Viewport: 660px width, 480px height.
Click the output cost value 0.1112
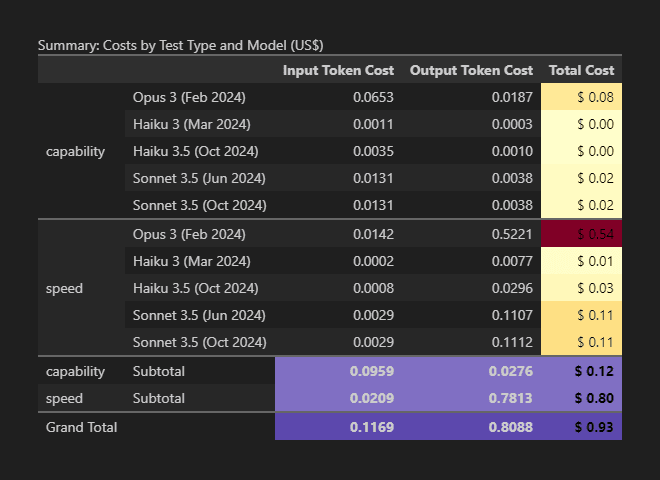[x=512, y=342]
